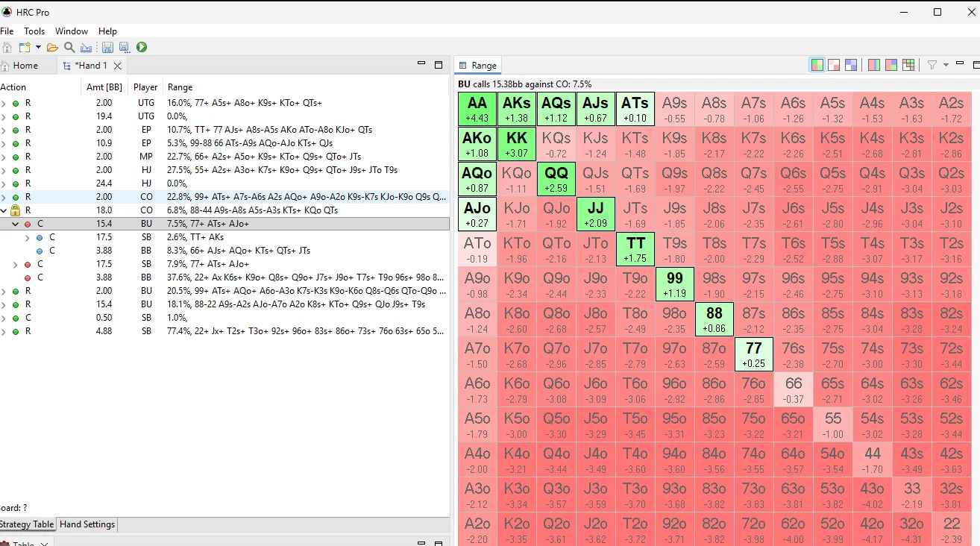Toggle the green-red range view mode button
This screenshot has height=546, width=980.
[817, 65]
